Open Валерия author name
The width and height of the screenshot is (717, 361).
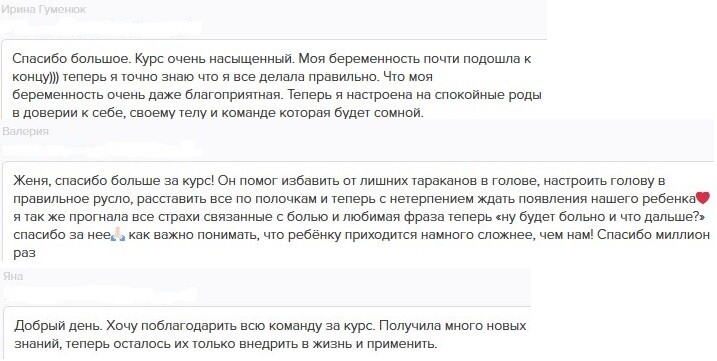coord(26,131)
